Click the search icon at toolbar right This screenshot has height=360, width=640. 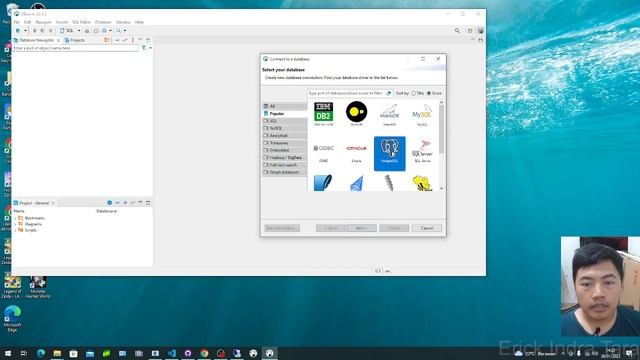coord(457,31)
